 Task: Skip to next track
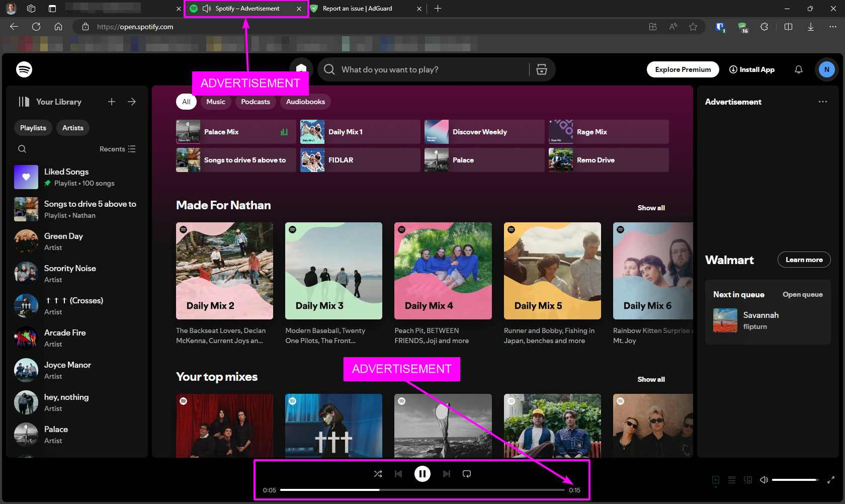(447, 474)
